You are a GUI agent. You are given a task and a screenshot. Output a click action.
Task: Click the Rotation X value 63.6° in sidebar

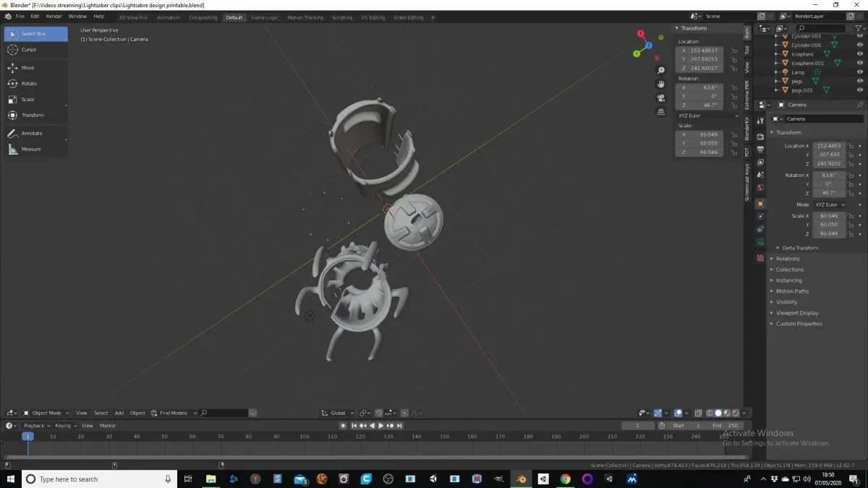tap(699, 87)
